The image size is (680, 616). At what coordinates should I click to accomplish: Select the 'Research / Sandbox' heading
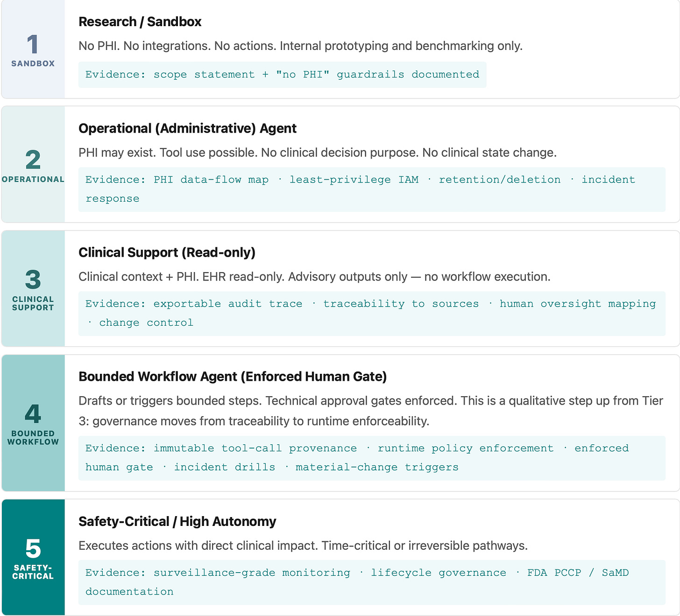pyautogui.click(x=140, y=22)
